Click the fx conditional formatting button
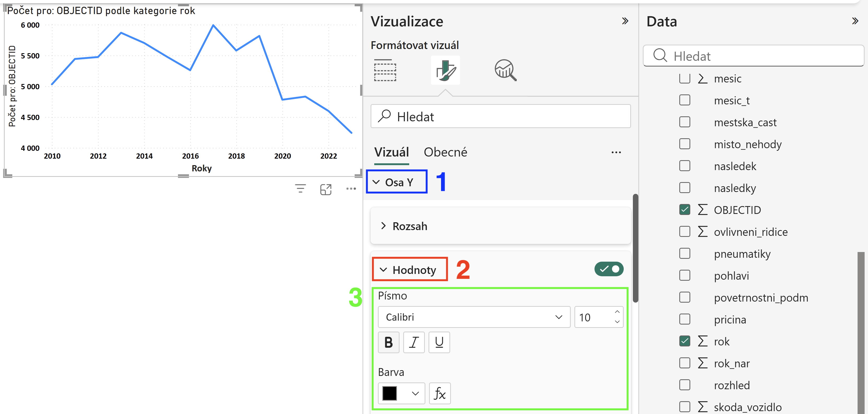 (x=440, y=393)
